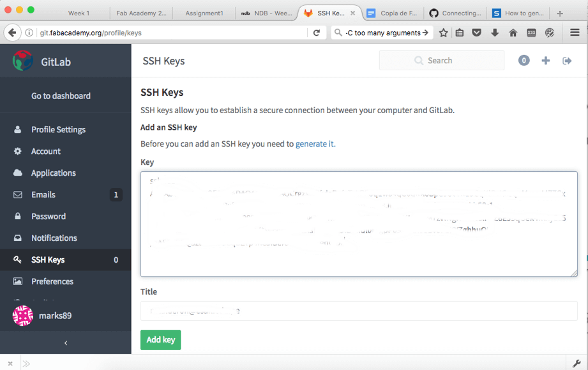Click the GitLab logo in sidebar
Image resolution: width=588 pixels, height=370 pixels.
22,61
